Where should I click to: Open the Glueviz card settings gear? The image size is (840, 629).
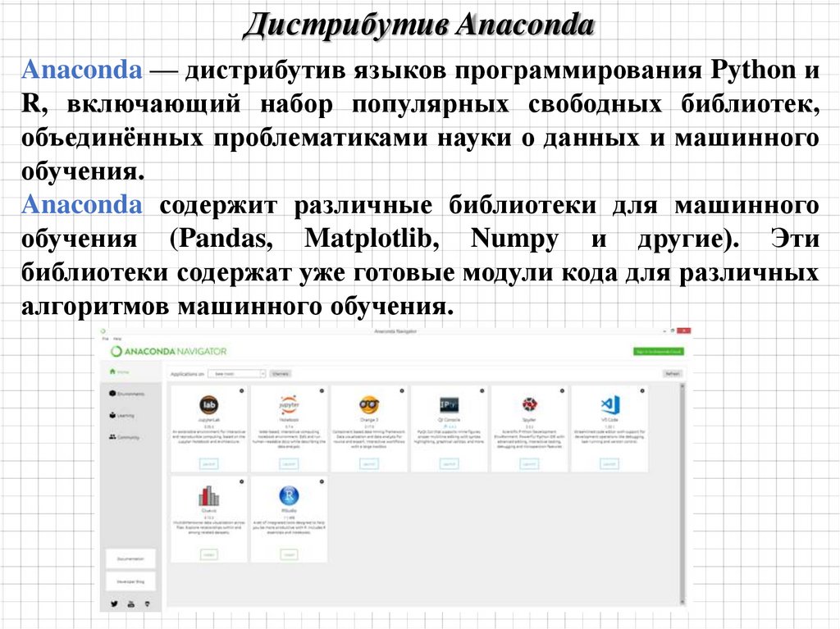coord(242,481)
